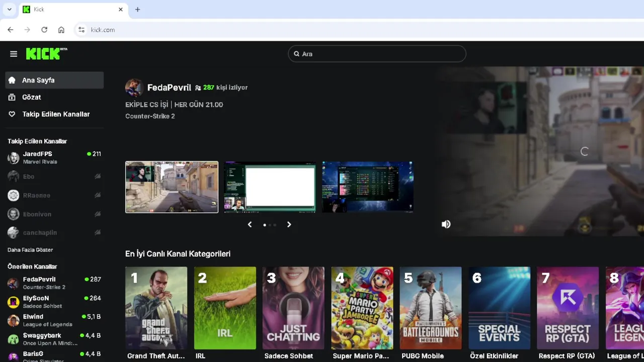
Task: Open Respect RP (GTA) category card
Action: pyautogui.click(x=568, y=308)
